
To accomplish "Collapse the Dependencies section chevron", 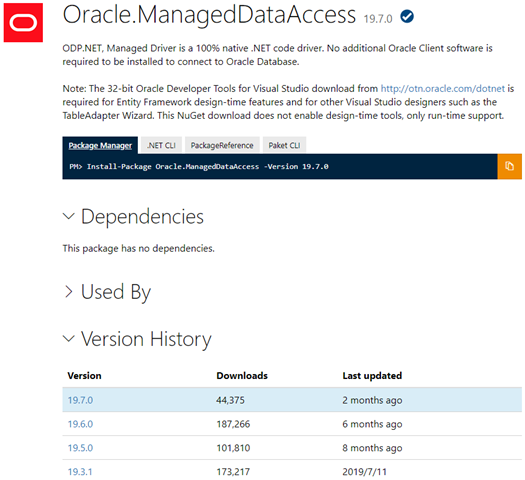I will (x=69, y=216).
